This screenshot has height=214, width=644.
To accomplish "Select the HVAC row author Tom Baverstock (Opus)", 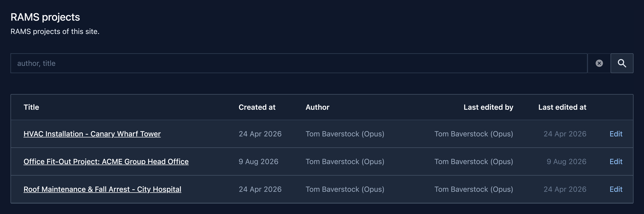I will 345,134.
